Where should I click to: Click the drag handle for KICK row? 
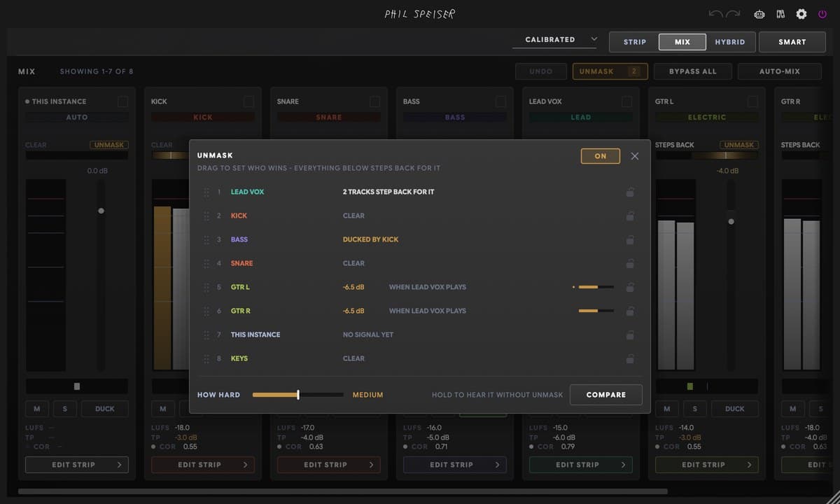coord(206,216)
